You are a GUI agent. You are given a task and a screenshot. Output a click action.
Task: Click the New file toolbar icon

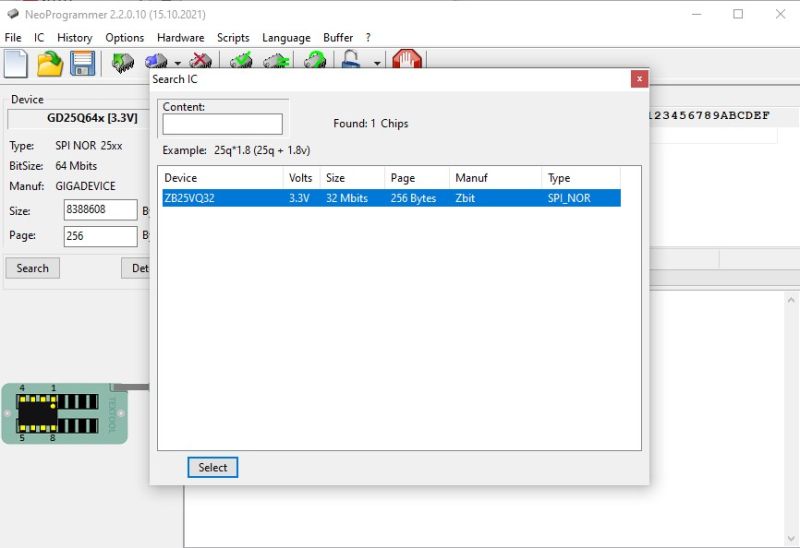[x=16, y=64]
